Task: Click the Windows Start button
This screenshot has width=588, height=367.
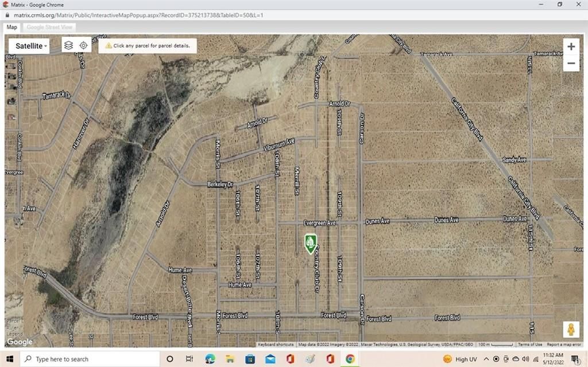Action: 10,359
